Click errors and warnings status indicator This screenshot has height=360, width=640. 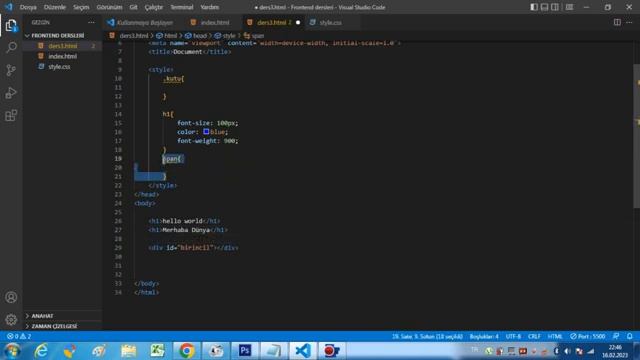tap(19, 336)
